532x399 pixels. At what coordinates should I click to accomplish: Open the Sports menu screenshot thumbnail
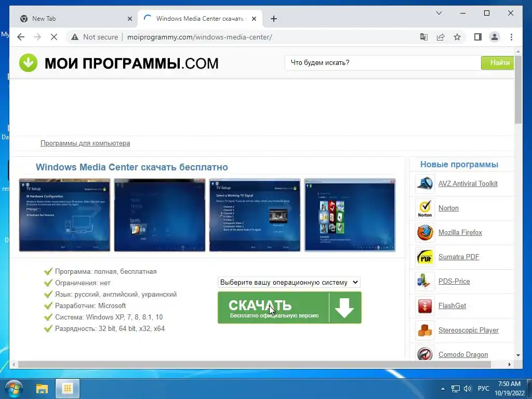159,215
